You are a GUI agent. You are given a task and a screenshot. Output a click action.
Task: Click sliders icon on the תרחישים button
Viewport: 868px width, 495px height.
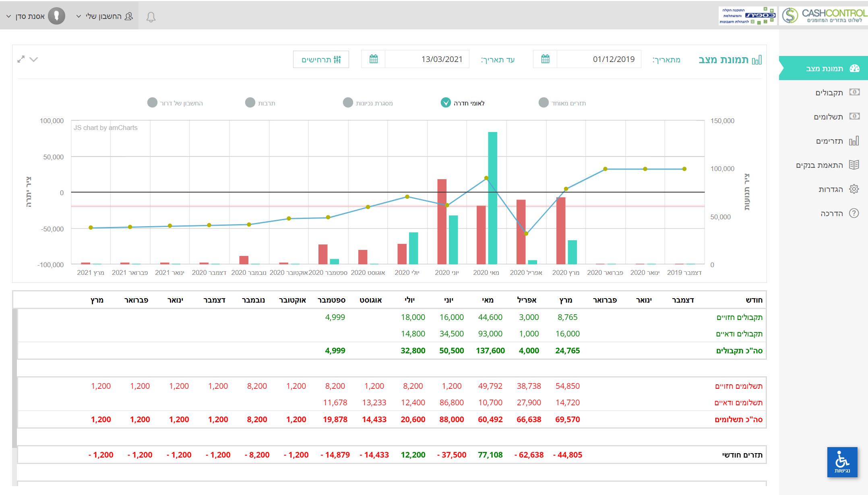click(x=337, y=60)
